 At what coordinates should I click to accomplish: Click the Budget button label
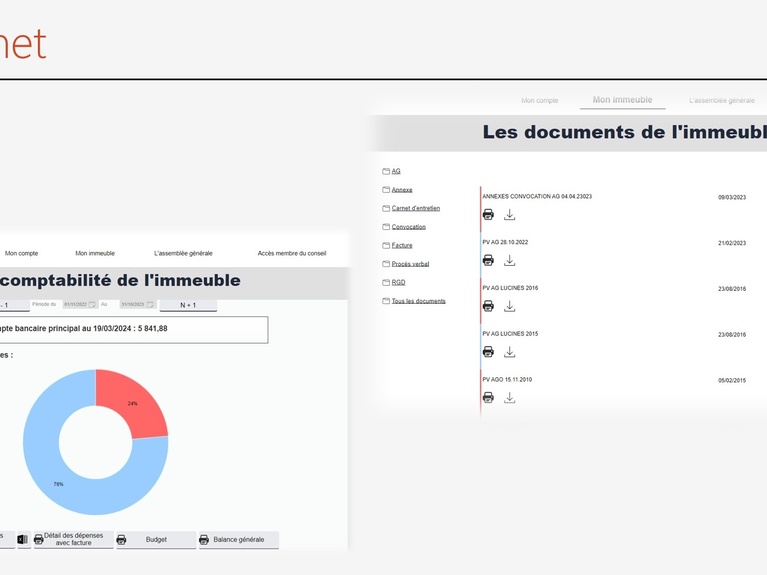tap(156, 540)
